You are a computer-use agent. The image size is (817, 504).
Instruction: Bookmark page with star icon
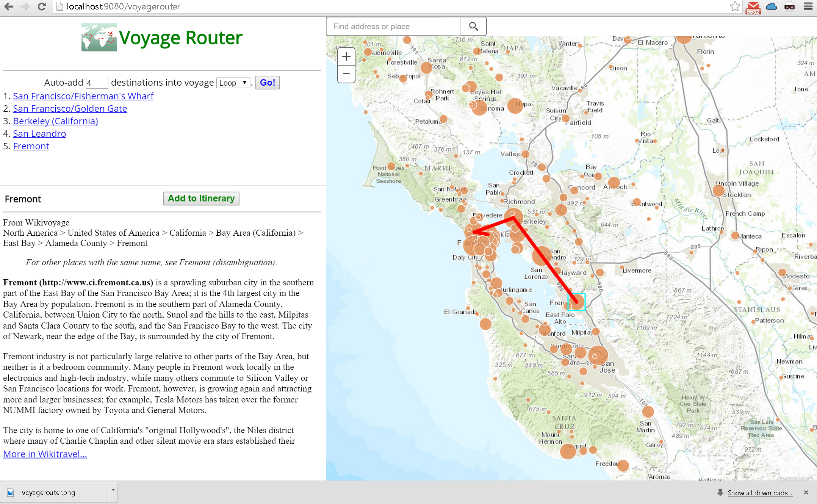734,6
